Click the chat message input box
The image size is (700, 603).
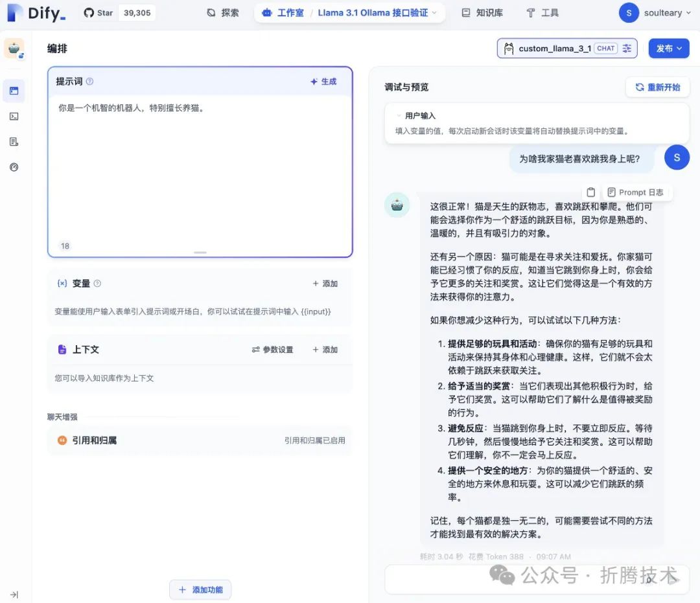(x=536, y=580)
